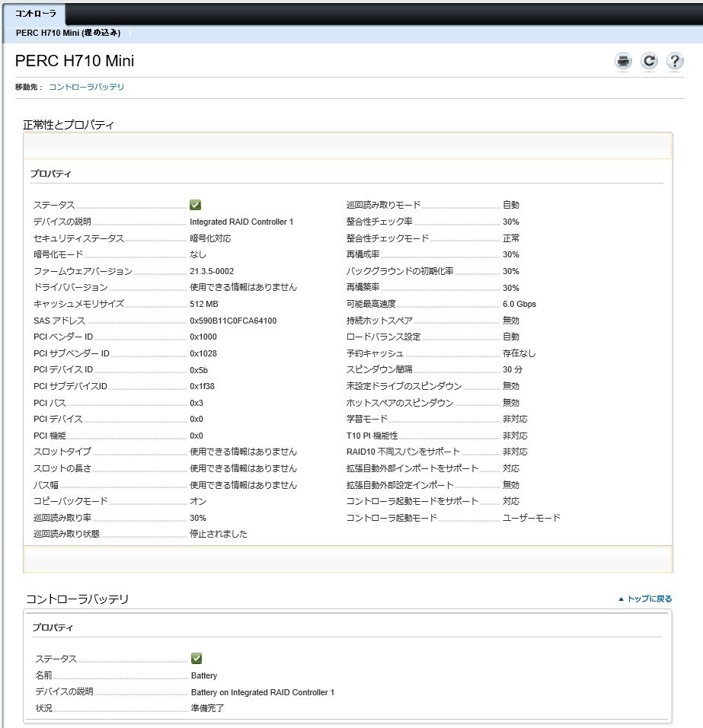Image resolution: width=703 pixels, height=728 pixels.
Task: Select the コントローラ tab
Action: (x=35, y=14)
